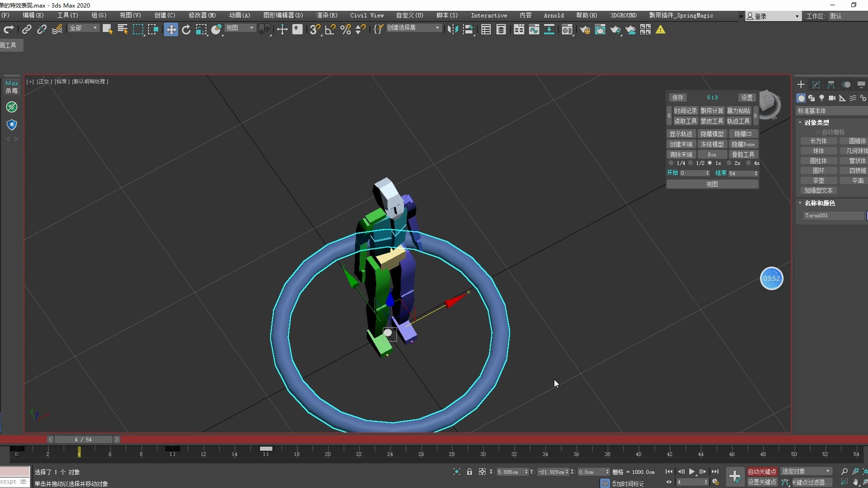The width and height of the screenshot is (868, 488).
Task: Open the Select by Name list icon
Action: 123,30
